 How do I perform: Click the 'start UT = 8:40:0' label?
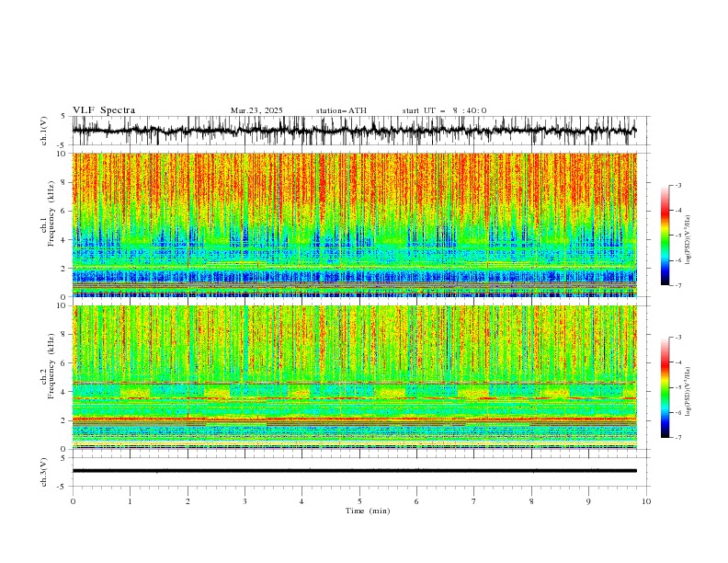pyautogui.click(x=444, y=110)
